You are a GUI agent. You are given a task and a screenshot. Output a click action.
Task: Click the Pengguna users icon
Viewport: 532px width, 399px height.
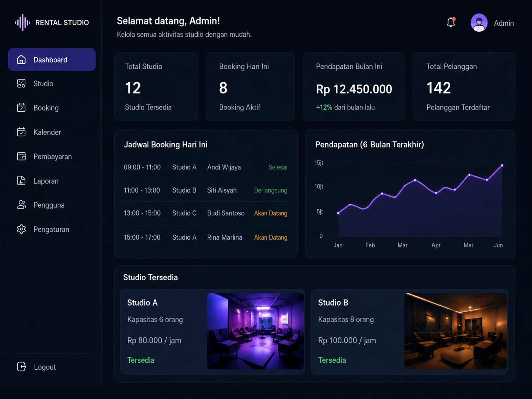coord(21,205)
